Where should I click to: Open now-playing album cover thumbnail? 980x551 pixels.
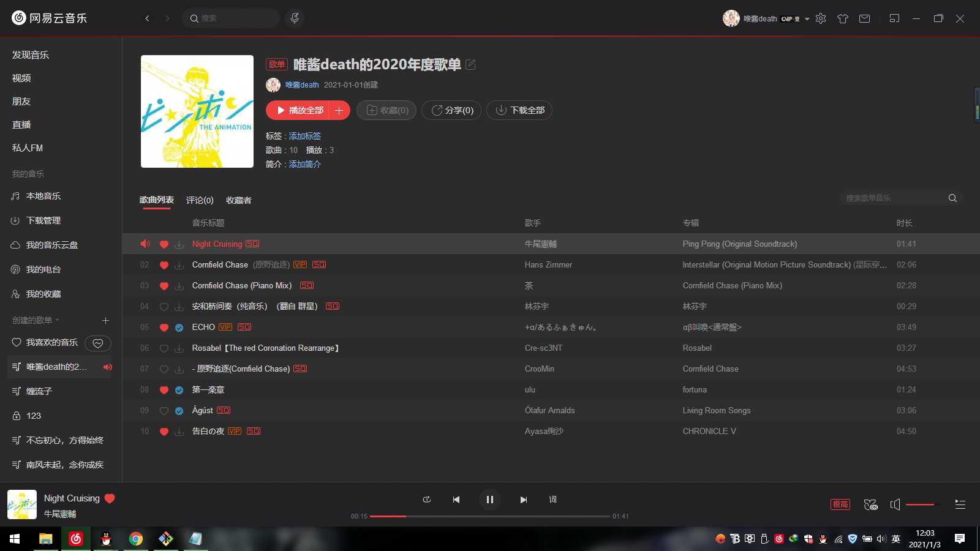(x=22, y=504)
